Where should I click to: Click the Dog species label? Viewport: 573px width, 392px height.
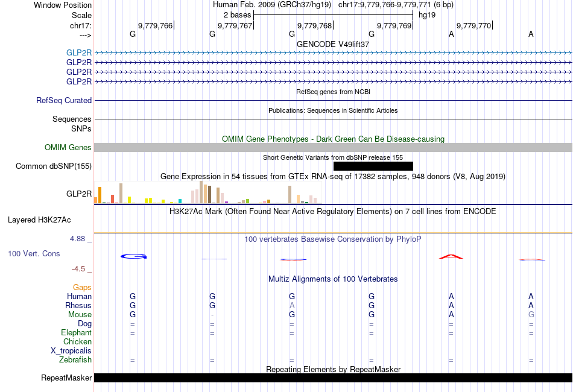(84, 324)
